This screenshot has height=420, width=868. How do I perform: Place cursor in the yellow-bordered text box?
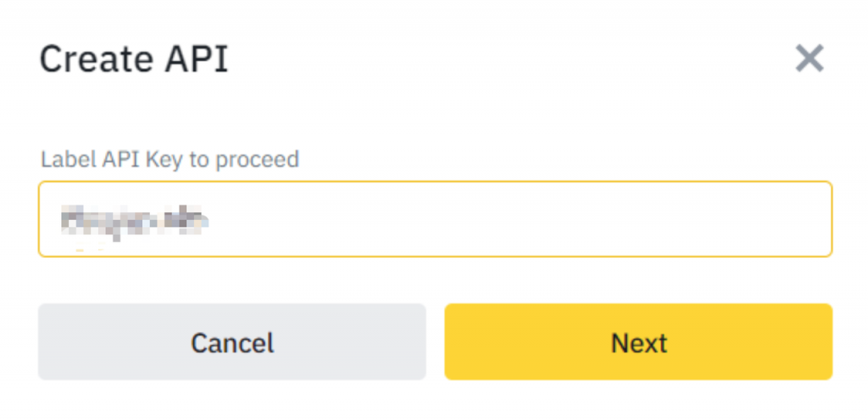pos(434,219)
